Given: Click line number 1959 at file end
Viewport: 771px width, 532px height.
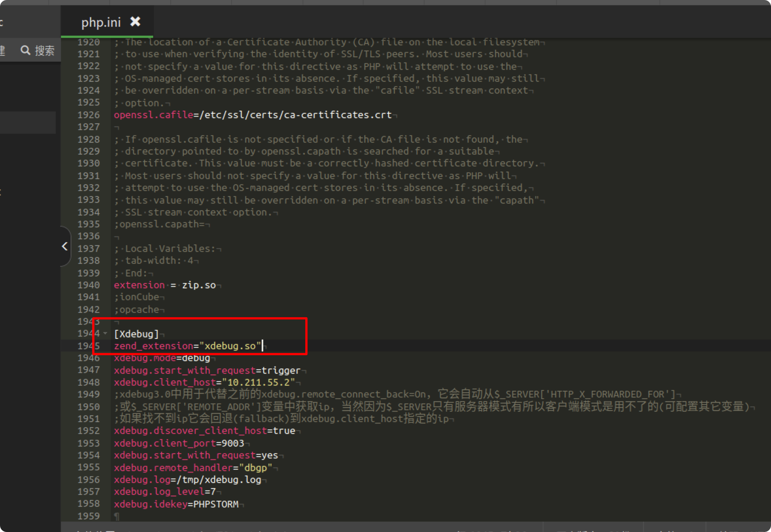Looking at the screenshot, I should (88, 516).
